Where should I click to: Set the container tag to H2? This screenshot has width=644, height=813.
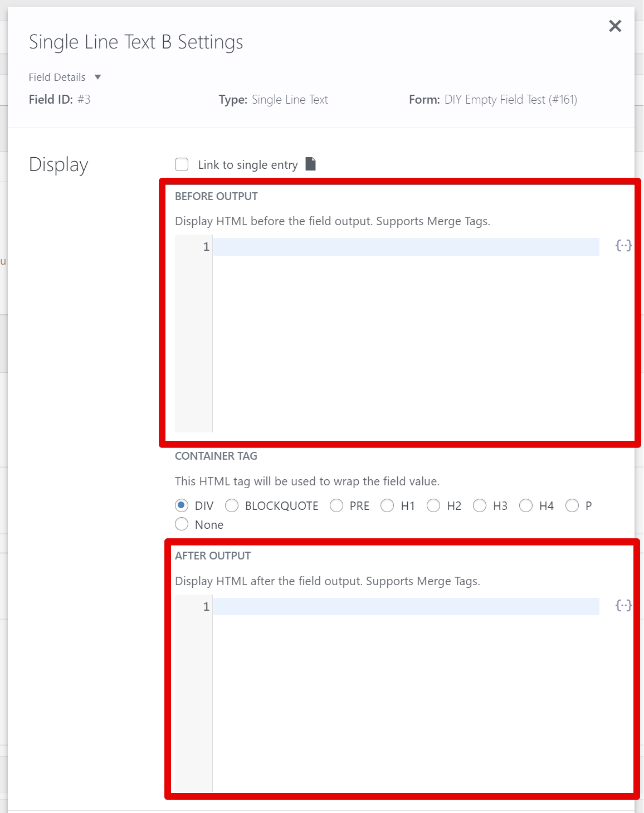pyautogui.click(x=433, y=505)
